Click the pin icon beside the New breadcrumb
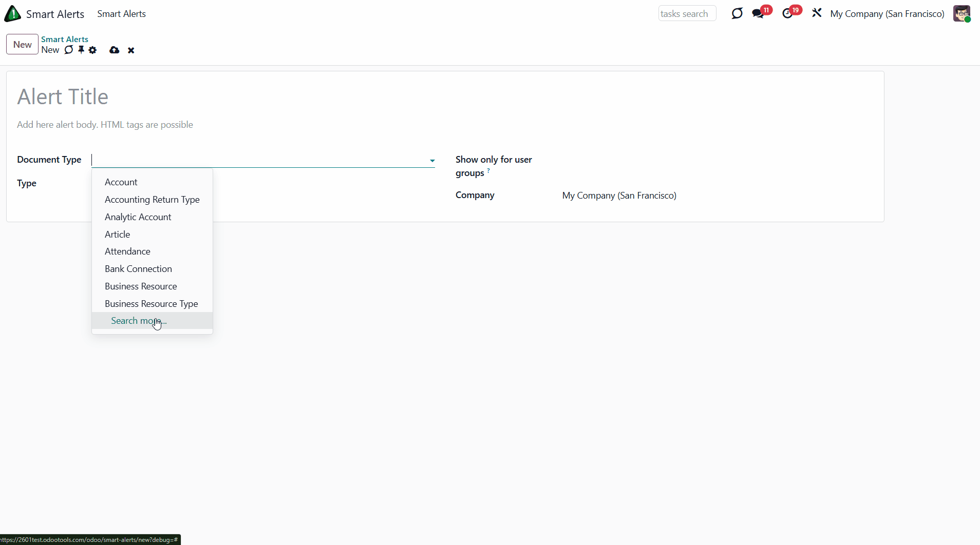 click(81, 50)
